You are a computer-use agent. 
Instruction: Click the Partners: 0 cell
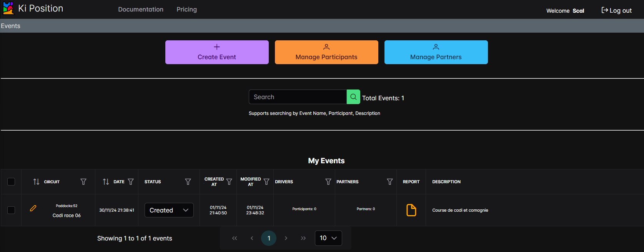click(x=366, y=209)
